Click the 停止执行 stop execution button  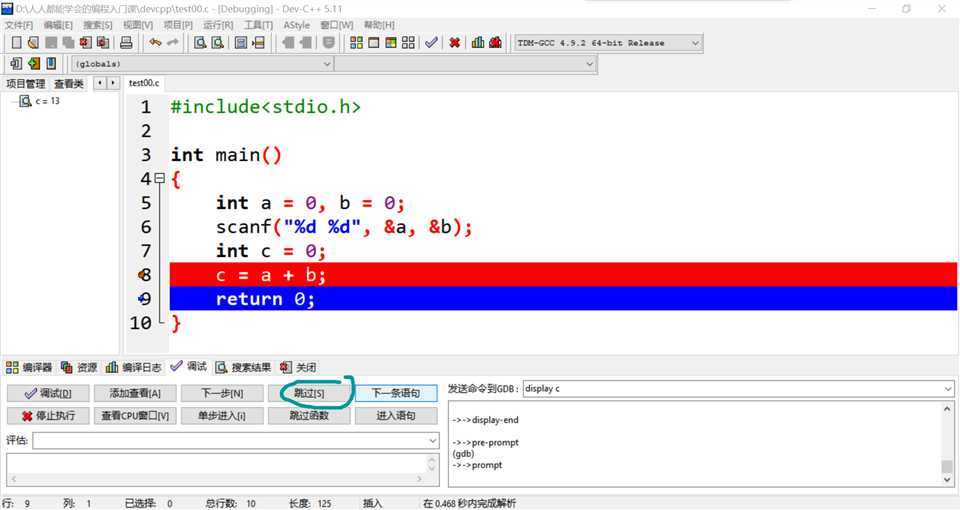tap(48, 416)
